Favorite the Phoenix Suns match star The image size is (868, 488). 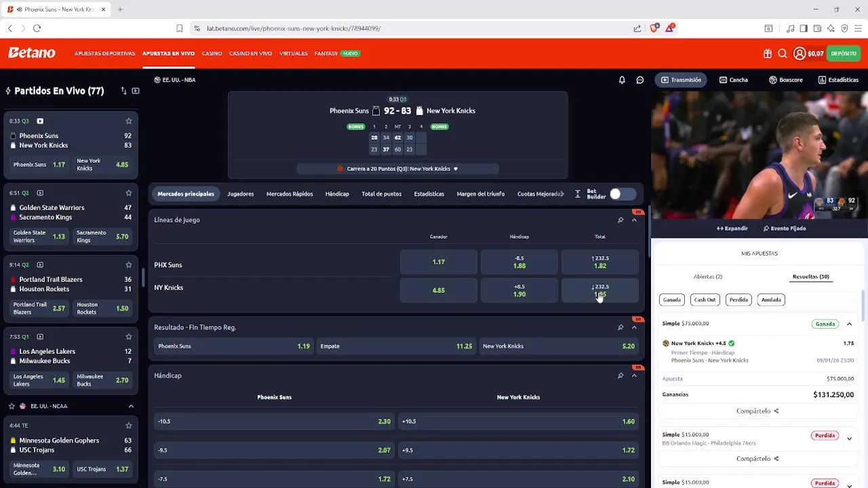(128, 121)
